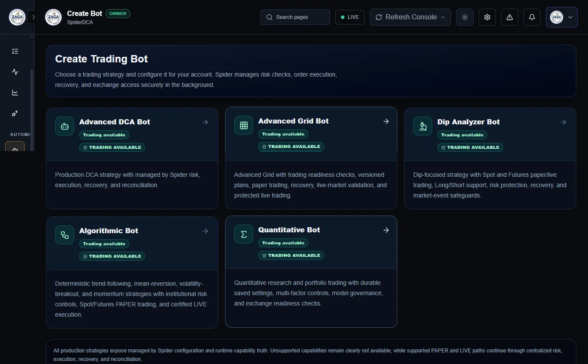This screenshot has width=588, height=364.
Task: Open settings with the gear icon
Action: tap(487, 17)
